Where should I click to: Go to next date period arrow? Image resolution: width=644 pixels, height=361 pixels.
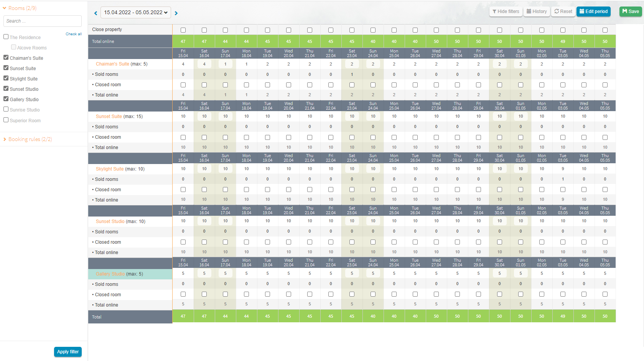176,13
